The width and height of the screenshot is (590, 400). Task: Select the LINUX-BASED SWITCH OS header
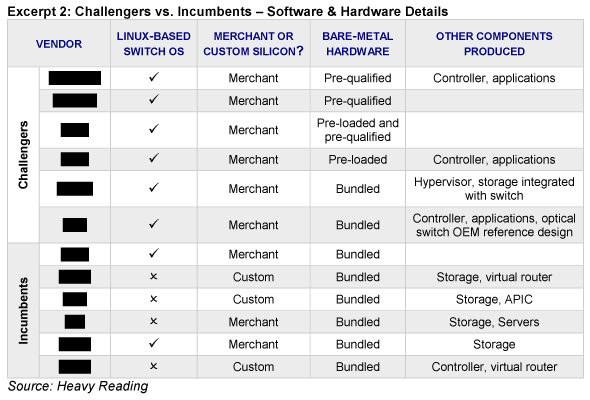tap(154, 44)
